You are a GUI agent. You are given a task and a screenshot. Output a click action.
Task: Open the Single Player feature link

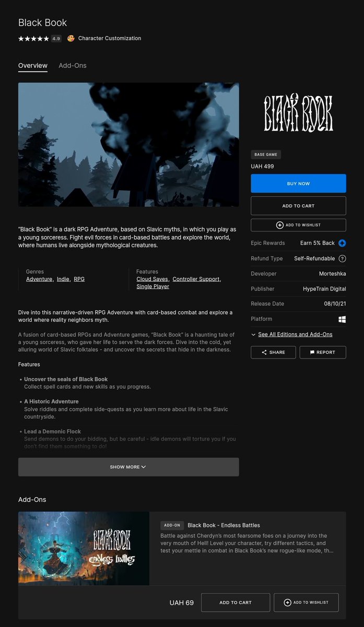[152, 286]
